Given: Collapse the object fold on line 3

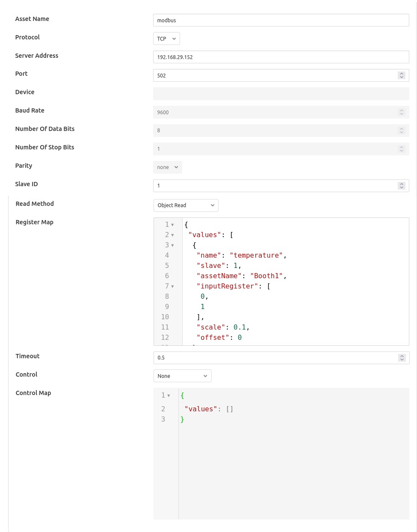Looking at the screenshot, I should [172, 245].
